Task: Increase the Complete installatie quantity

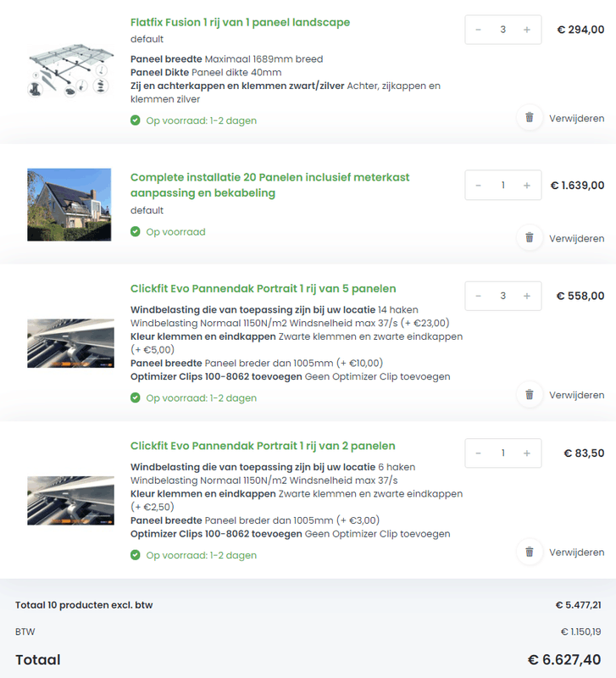Action: coord(525,185)
